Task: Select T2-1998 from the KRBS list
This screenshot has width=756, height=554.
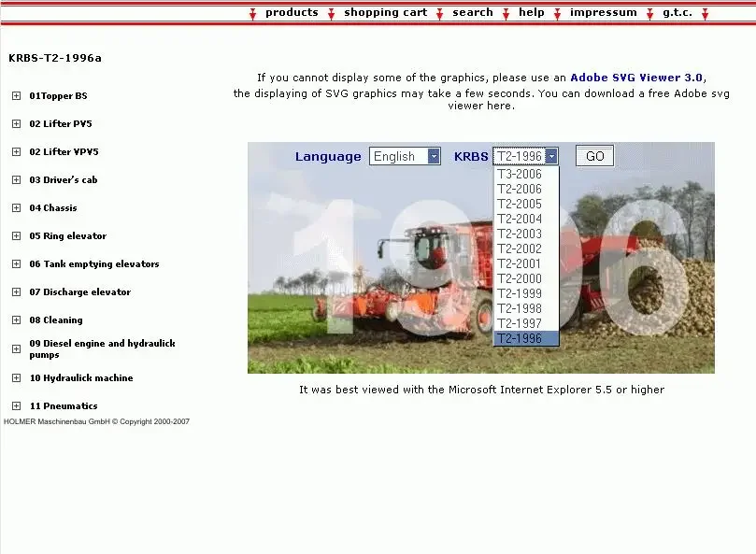Action: (x=526, y=308)
